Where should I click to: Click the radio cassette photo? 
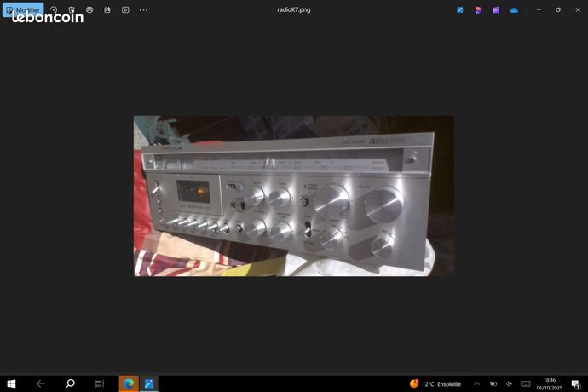click(293, 196)
